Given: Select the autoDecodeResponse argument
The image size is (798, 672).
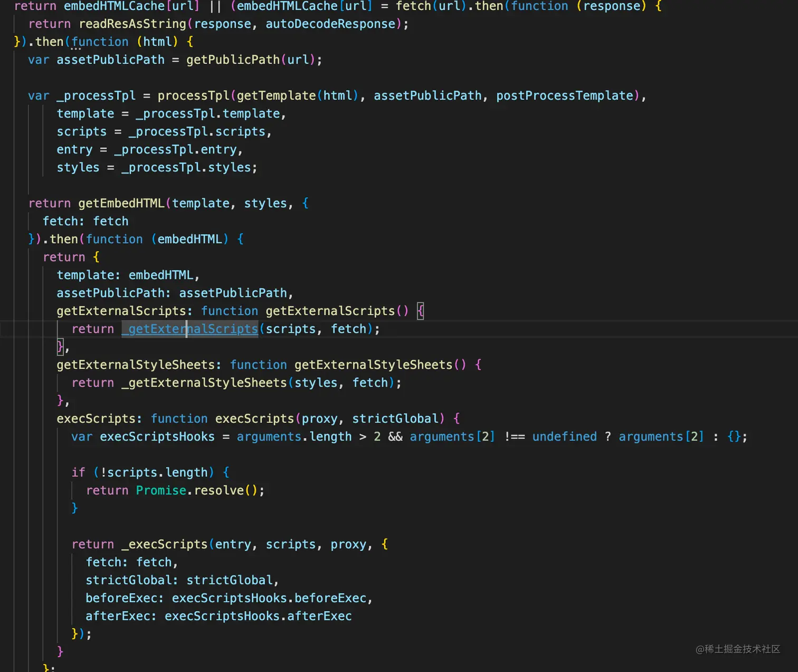Looking at the screenshot, I should click(x=330, y=24).
